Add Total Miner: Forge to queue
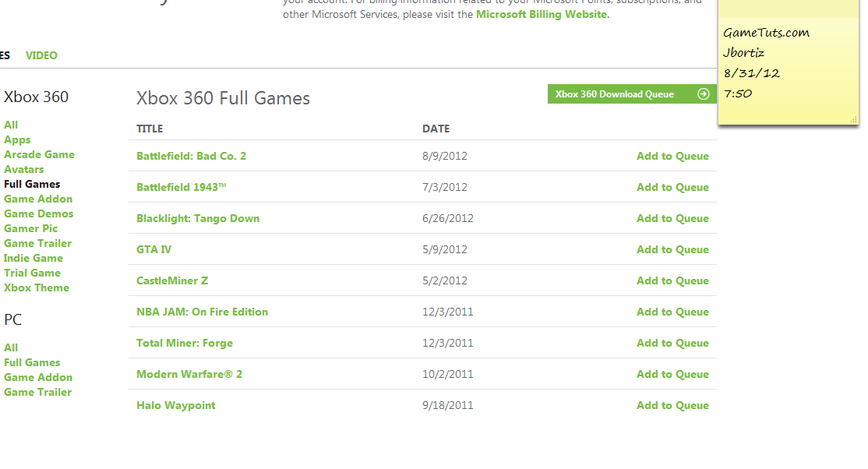The height and width of the screenshot is (469, 868). point(672,343)
